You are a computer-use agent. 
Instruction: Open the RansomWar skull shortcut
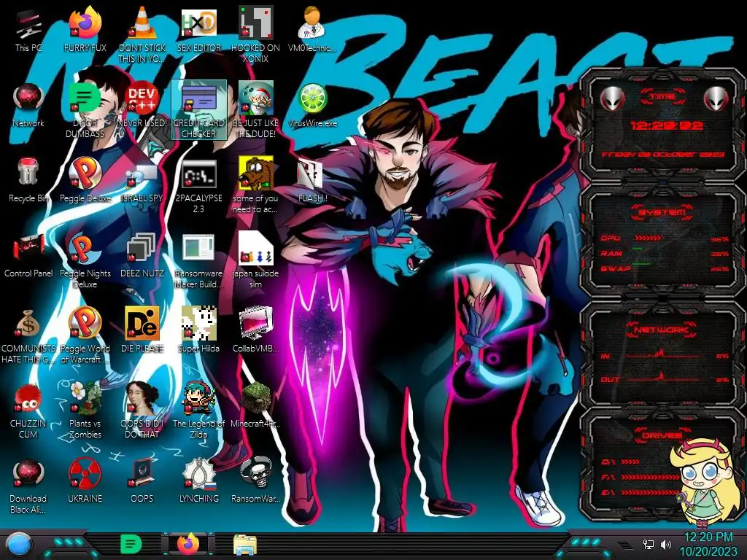[x=255, y=481]
